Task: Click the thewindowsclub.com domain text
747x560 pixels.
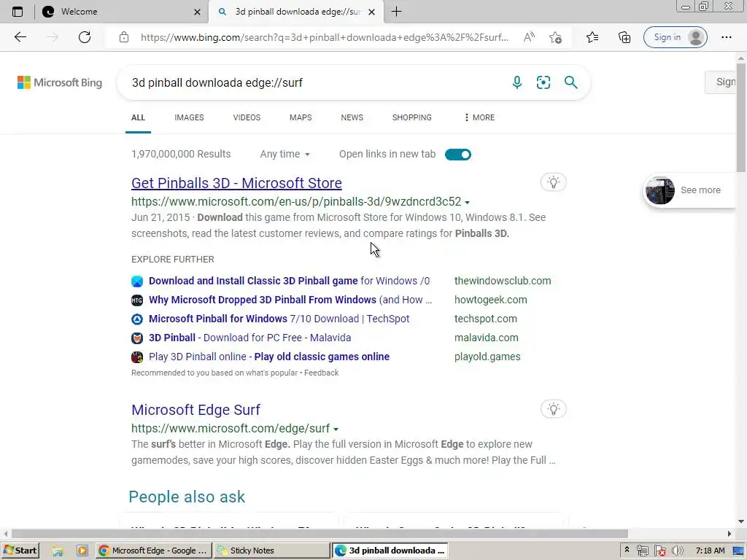Action: point(503,281)
